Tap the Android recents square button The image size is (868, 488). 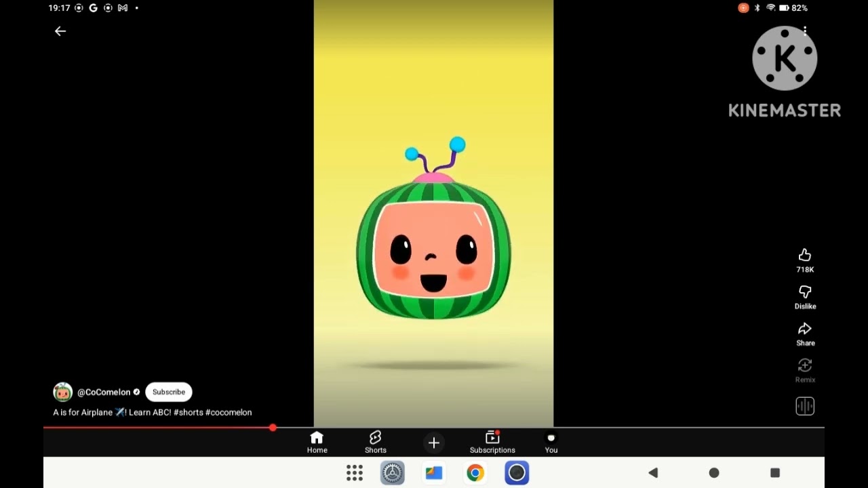[775, 473]
